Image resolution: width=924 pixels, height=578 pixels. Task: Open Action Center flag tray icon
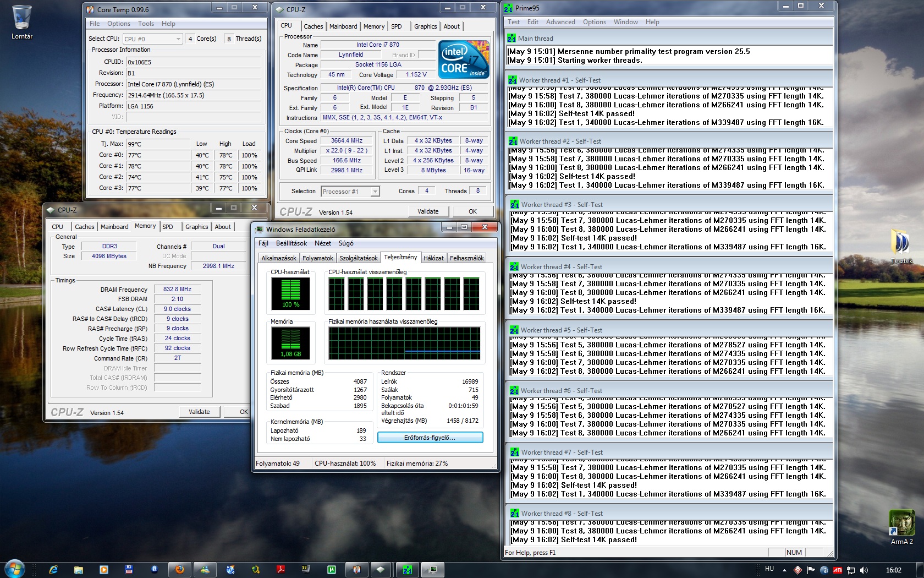811,570
